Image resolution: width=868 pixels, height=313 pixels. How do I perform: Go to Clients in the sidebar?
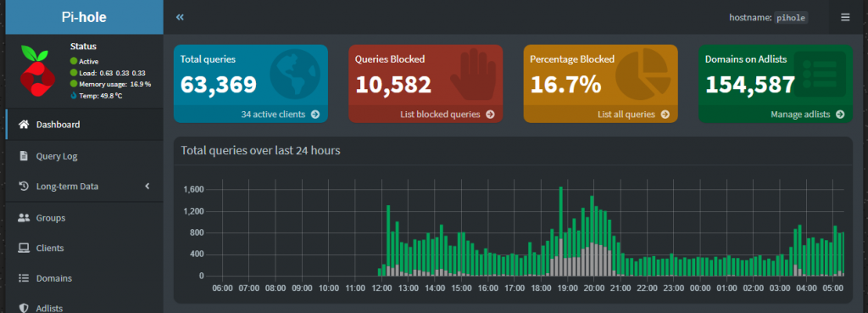84,248
